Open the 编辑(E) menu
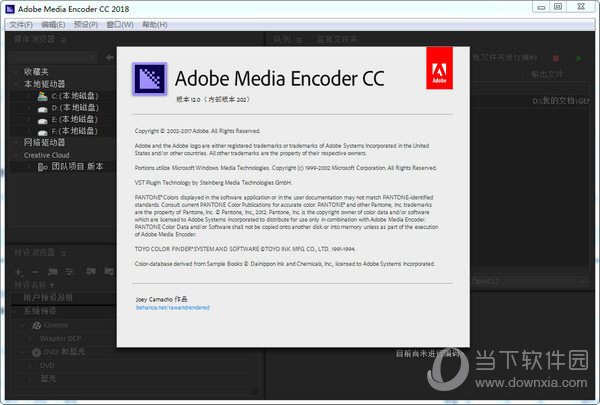The width and height of the screenshot is (600, 405). click(53, 25)
